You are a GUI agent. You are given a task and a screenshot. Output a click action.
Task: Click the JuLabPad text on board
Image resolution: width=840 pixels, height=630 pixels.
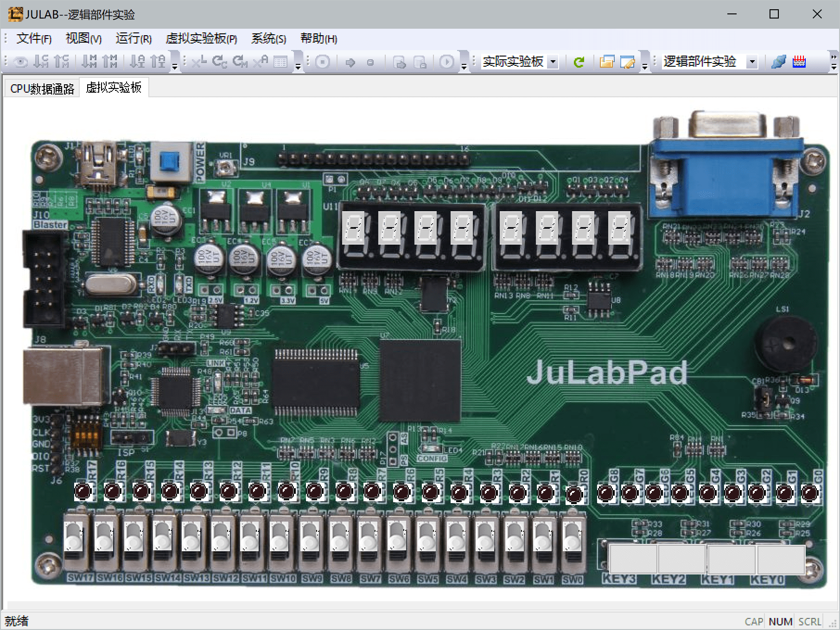pyautogui.click(x=607, y=372)
